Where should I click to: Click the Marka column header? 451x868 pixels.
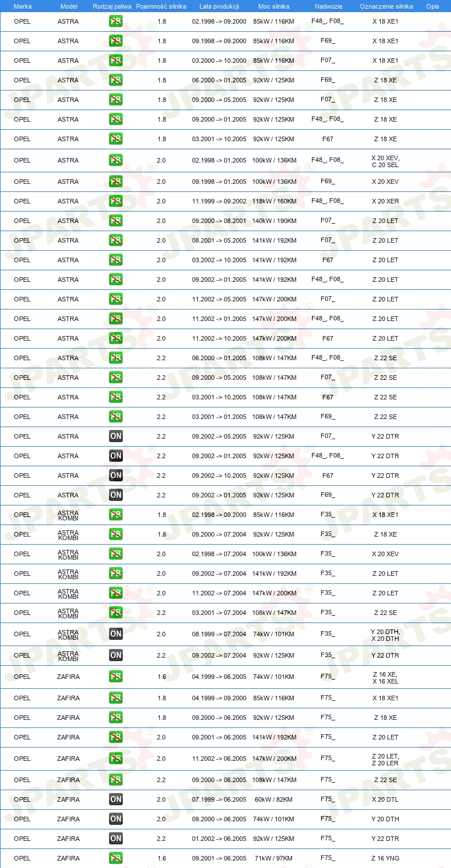tap(22, 6)
